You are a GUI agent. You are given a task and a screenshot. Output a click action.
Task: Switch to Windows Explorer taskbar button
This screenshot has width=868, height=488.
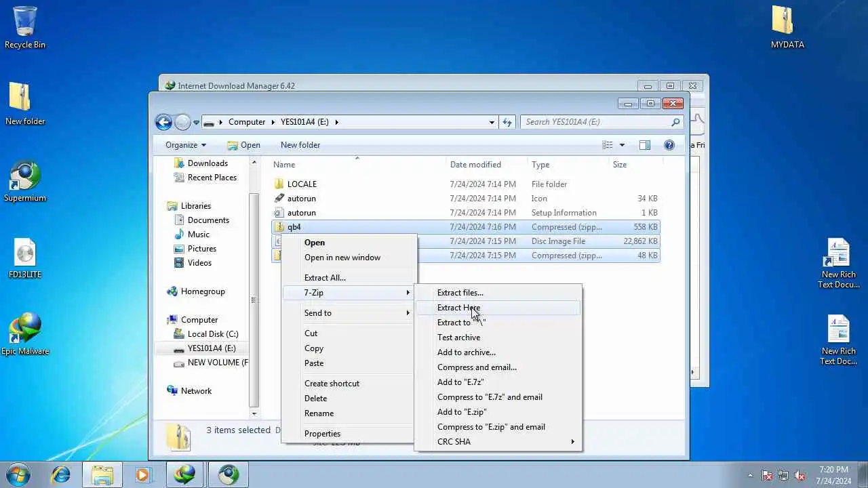coord(102,474)
